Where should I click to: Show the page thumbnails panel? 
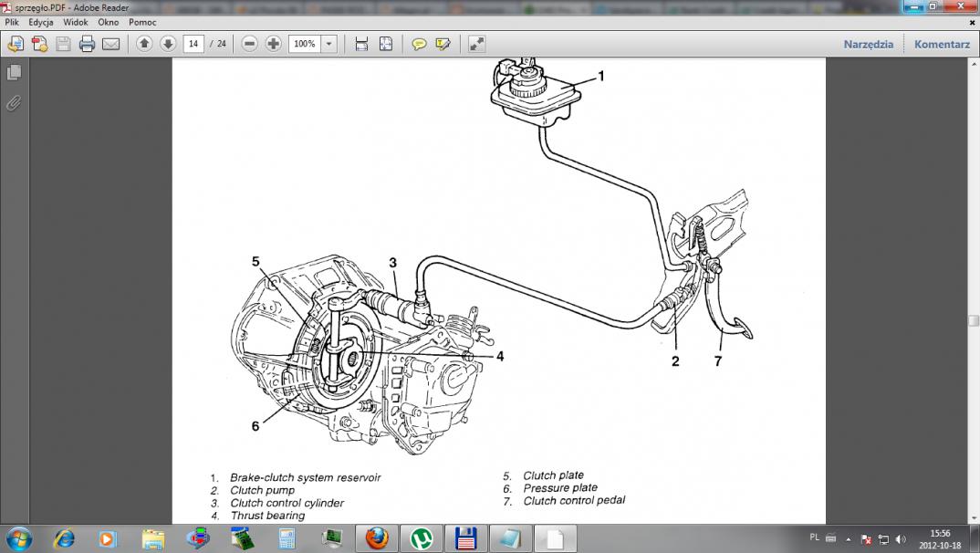pos(14,72)
